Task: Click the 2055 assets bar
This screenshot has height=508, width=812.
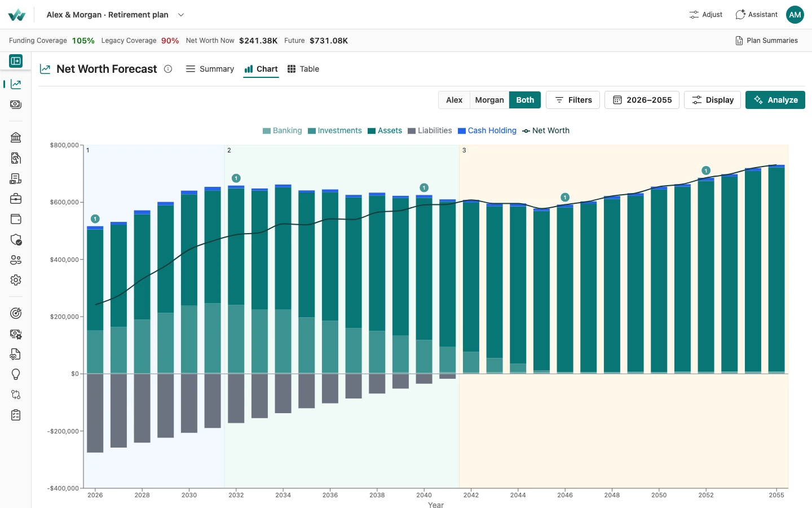Action: pos(776,269)
